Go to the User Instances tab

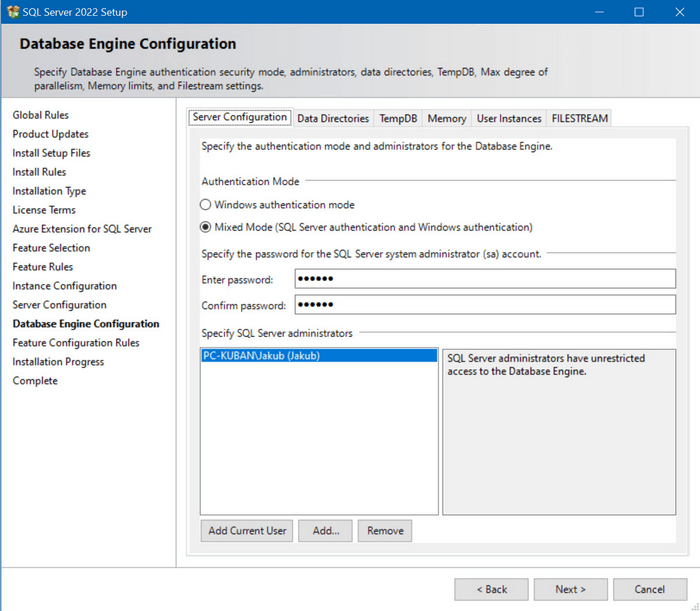[x=508, y=118]
